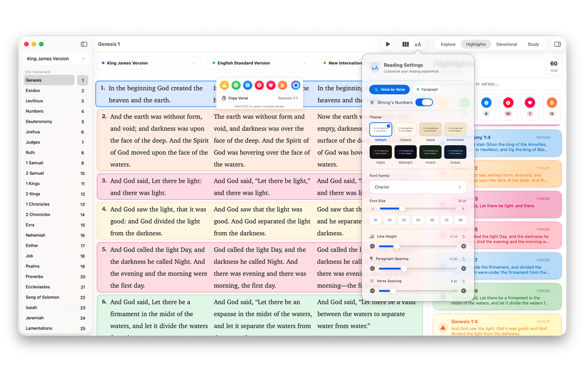The width and height of the screenshot is (588, 368).
Task: Toggle the Strong's Numbers switch
Action: pos(424,102)
